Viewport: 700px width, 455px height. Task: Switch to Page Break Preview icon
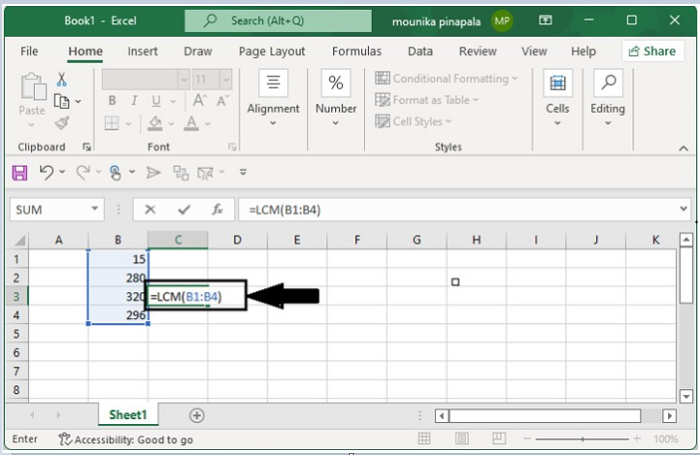[499, 438]
